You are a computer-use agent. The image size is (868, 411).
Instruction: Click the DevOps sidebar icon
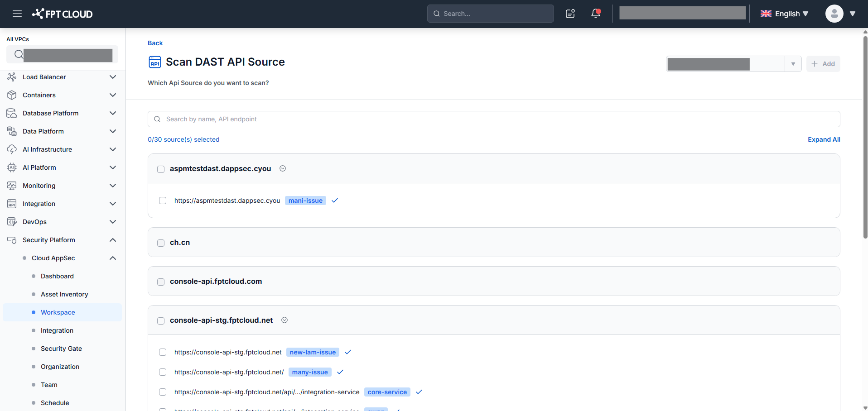click(12, 222)
